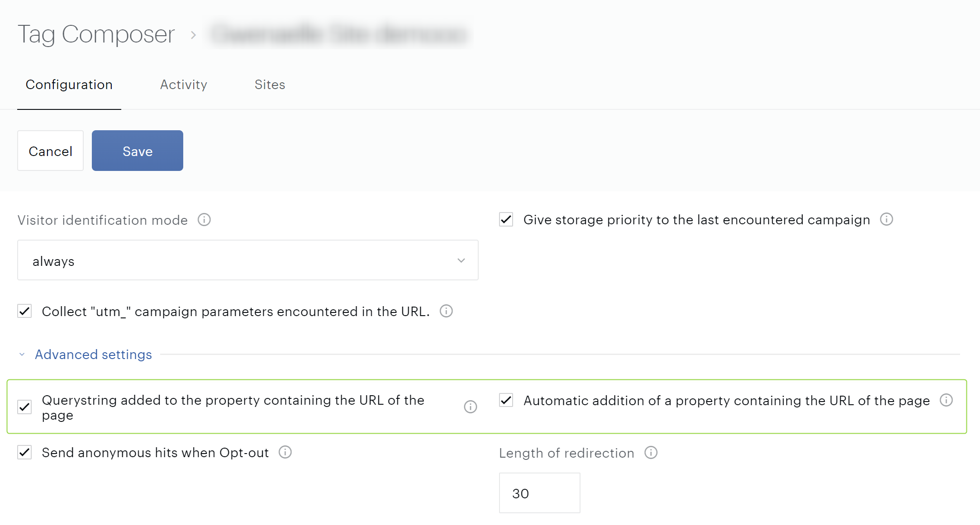Switch to the Activity tab
This screenshot has height=525, width=980.
183,85
